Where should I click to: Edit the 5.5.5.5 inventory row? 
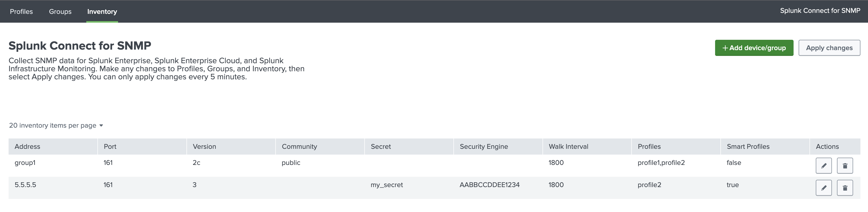coord(824,188)
